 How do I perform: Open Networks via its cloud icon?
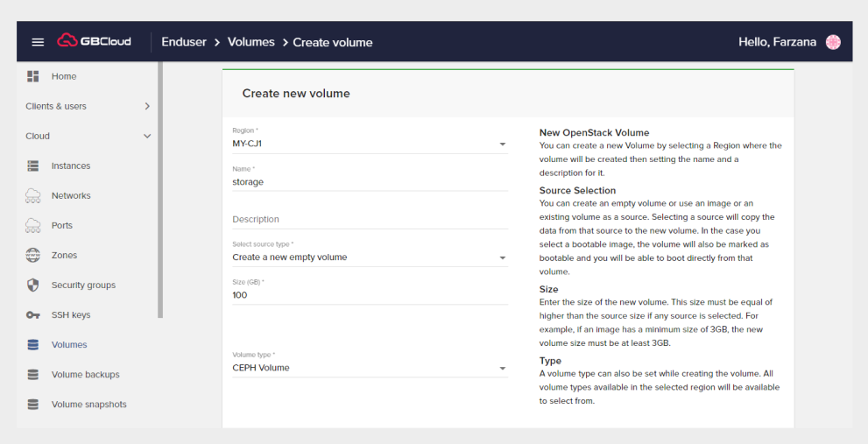(x=33, y=195)
